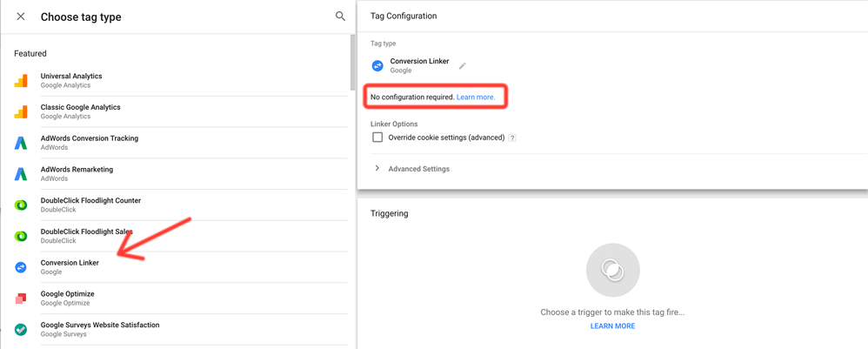Select the Conversion Linker icon in list
The image size is (868, 349).
pyautogui.click(x=21, y=267)
